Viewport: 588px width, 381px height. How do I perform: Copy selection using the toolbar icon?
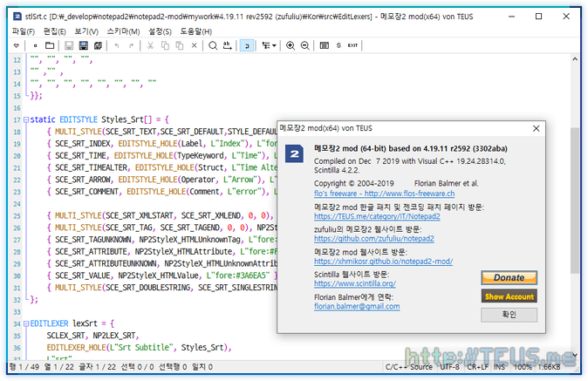click(x=165, y=45)
